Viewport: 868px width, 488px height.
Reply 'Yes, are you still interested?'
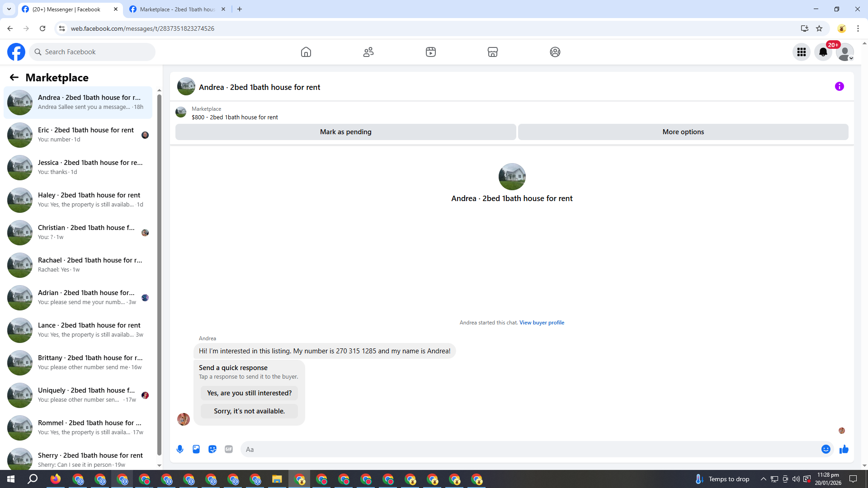click(x=250, y=393)
